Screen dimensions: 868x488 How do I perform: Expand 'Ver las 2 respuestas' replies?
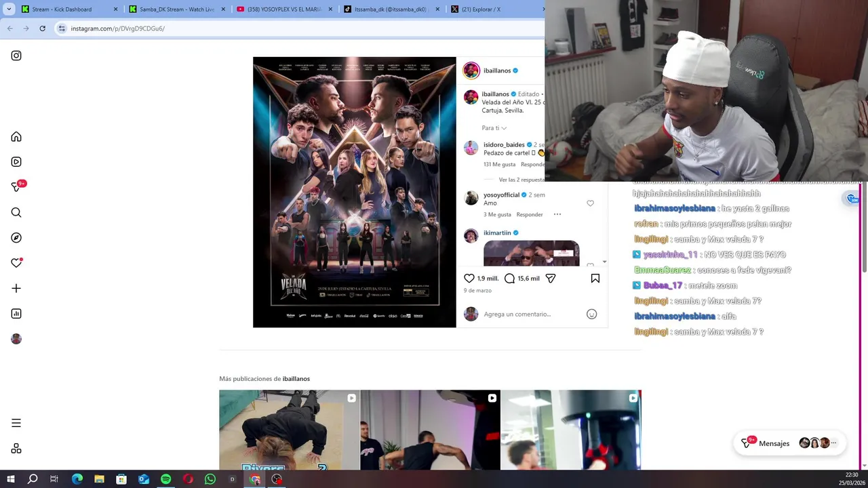point(521,180)
